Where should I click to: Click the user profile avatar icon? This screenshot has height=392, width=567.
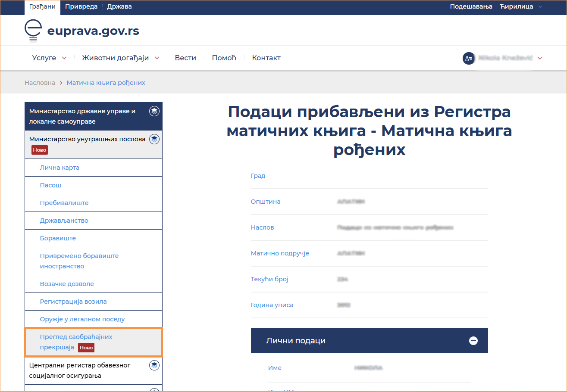tap(468, 58)
